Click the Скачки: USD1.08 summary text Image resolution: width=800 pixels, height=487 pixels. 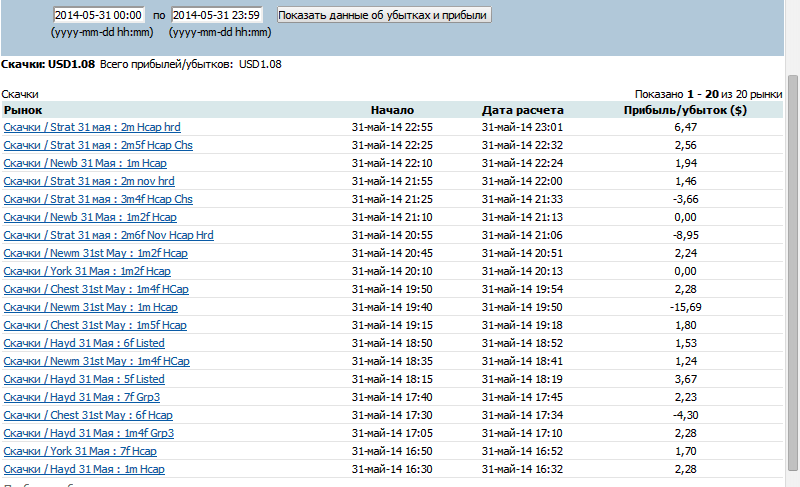[48, 64]
